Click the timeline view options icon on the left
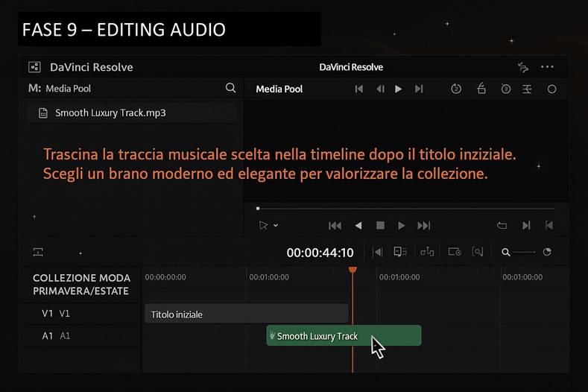This screenshot has height=392, width=588. [38, 252]
